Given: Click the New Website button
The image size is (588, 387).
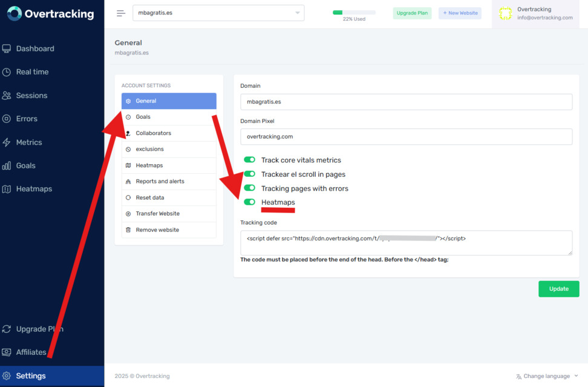Looking at the screenshot, I should 460,13.
